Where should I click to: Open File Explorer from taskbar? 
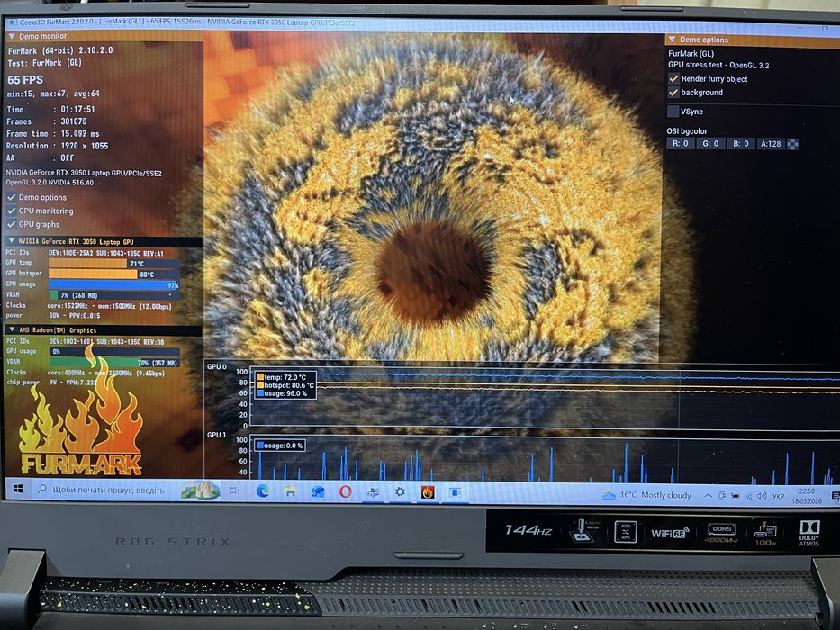pos(291,491)
